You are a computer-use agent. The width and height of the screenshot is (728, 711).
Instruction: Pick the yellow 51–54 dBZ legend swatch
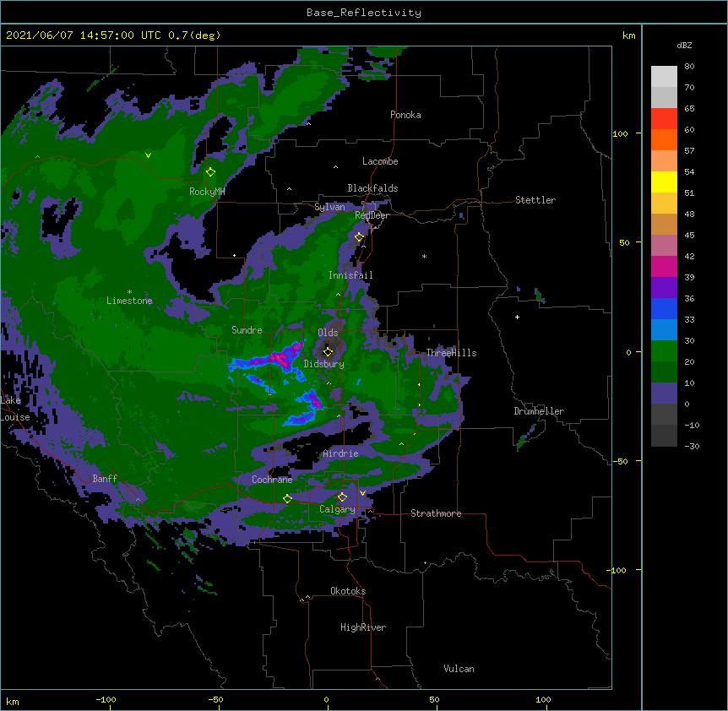(664, 182)
